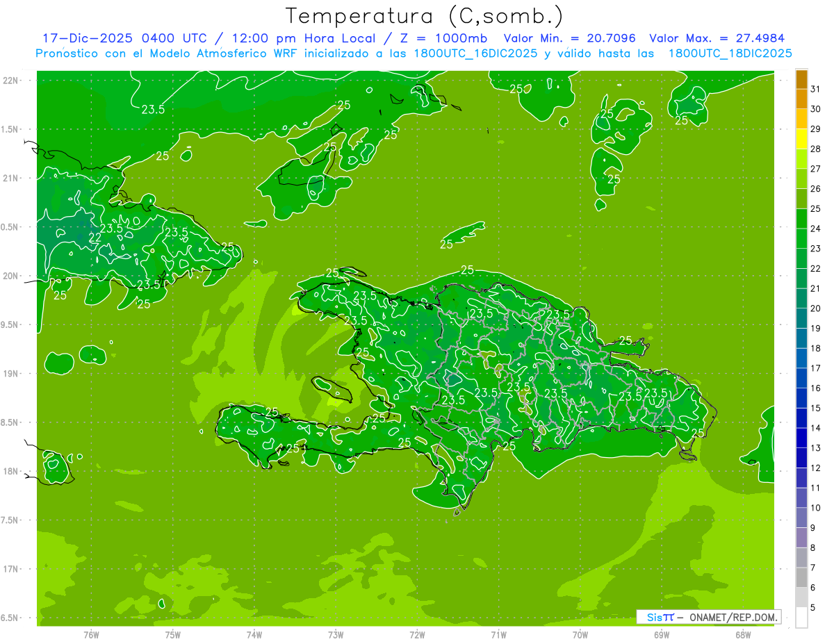Click the longitude label "68W"
The height and width of the screenshot is (644, 834).
[x=742, y=635]
